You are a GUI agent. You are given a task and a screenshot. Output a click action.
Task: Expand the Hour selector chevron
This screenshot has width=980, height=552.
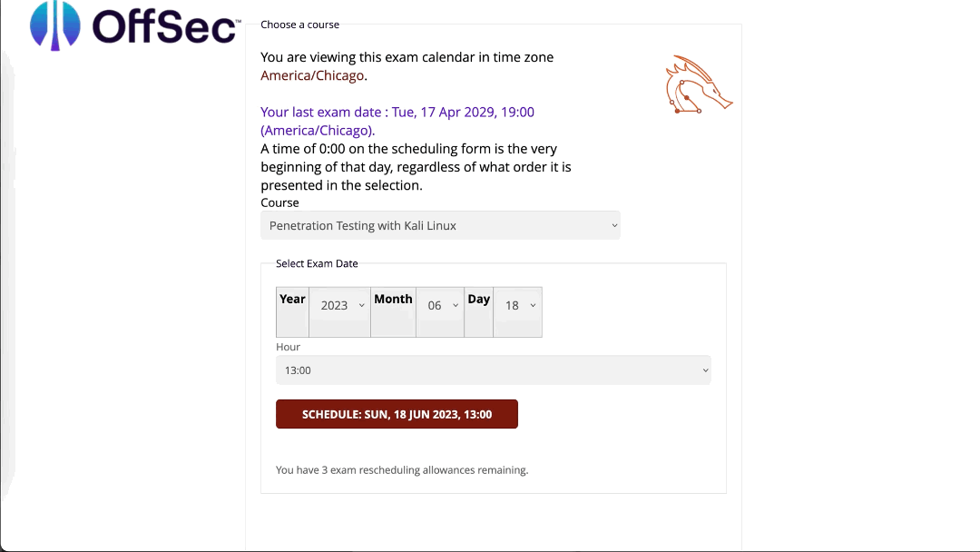(x=705, y=370)
